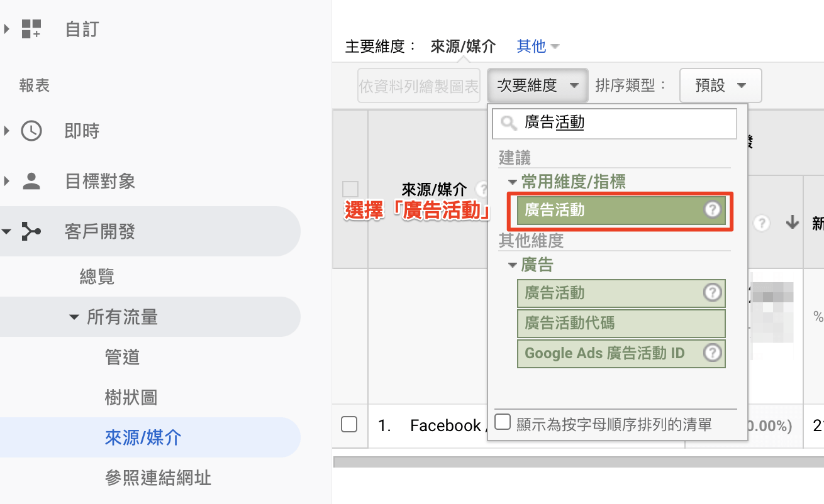This screenshot has height=504, width=824.
Task: Open the 預設 sort type dropdown
Action: click(720, 85)
